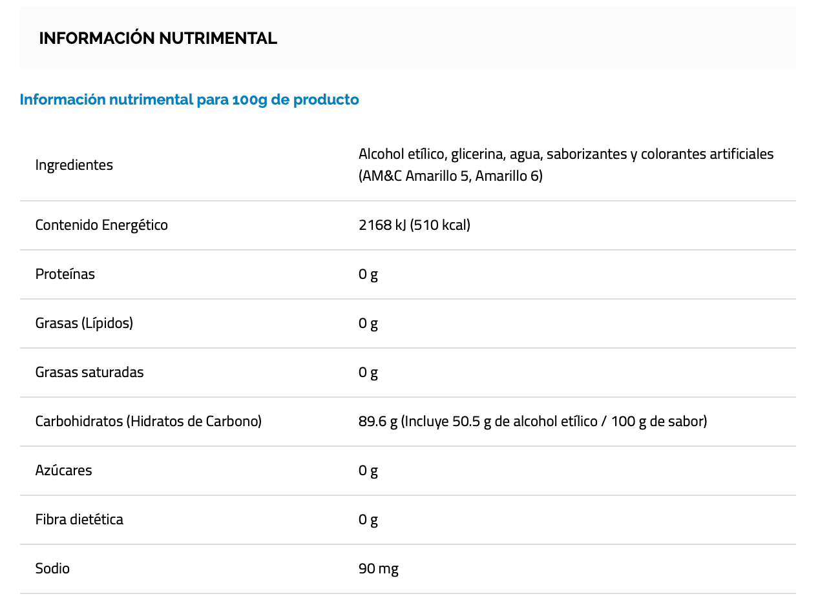Select the Proteínas value of 0 g
The width and height of the screenshot is (840, 616).
pyautogui.click(x=368, y=274)
